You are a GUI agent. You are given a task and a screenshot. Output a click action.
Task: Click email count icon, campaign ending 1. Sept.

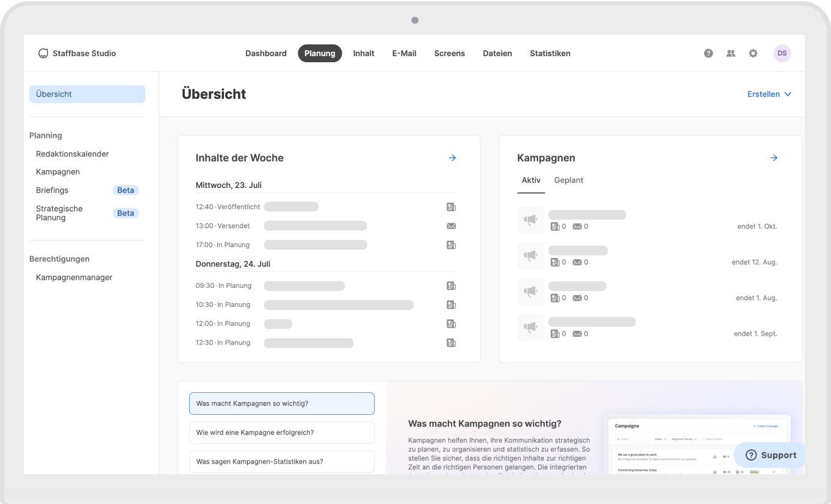[x=577, y=334]
